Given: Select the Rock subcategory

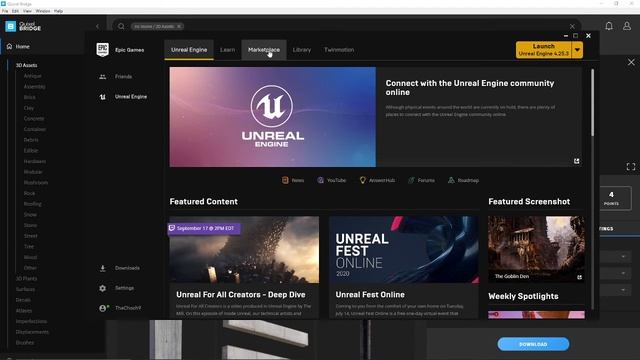Looking at the screenshot, I should 29,193.
